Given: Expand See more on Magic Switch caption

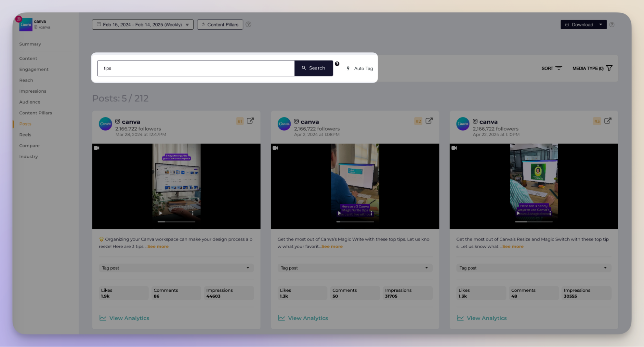Looking at the screenshot, I should [x=513, y=247].
